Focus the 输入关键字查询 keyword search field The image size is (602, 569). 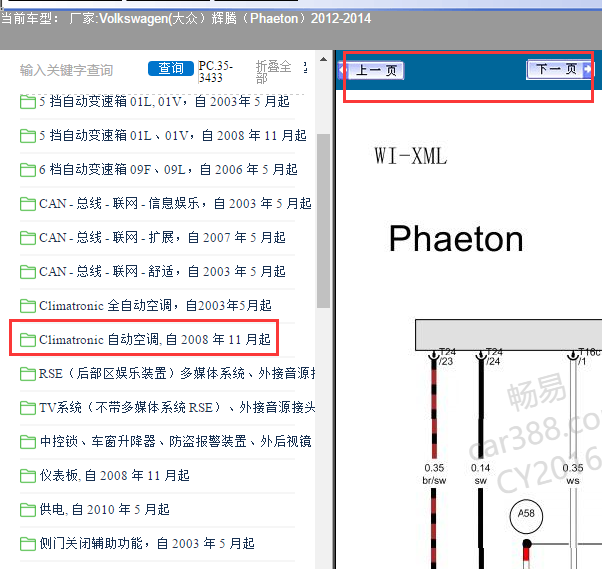66,70
